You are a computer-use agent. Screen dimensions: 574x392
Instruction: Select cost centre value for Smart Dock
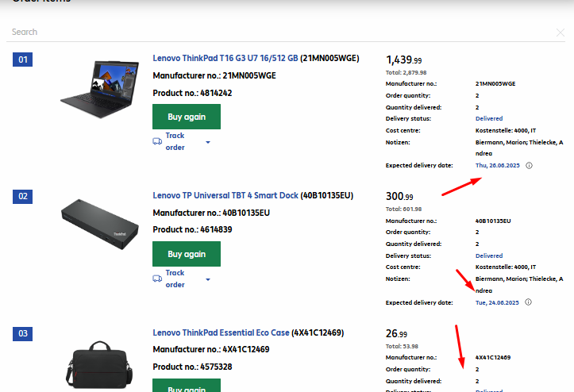[x=505, y=267]
